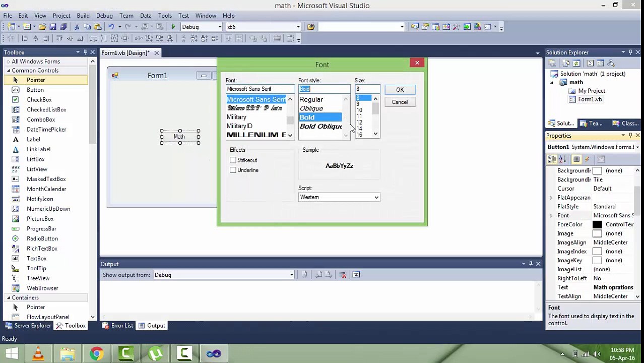Click the Save All toolbar icon
Viewport: 644px width, 363px height.
tap(63, 27)
